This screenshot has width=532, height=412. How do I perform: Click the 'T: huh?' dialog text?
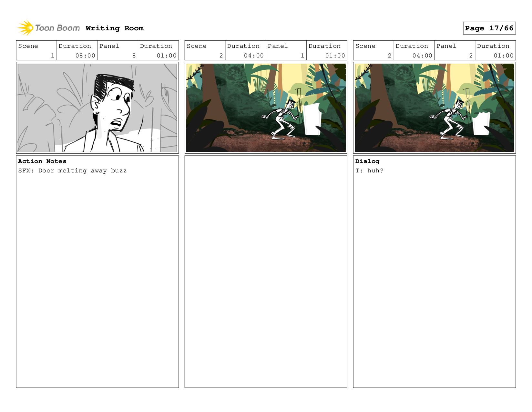[x=369, y=170]
